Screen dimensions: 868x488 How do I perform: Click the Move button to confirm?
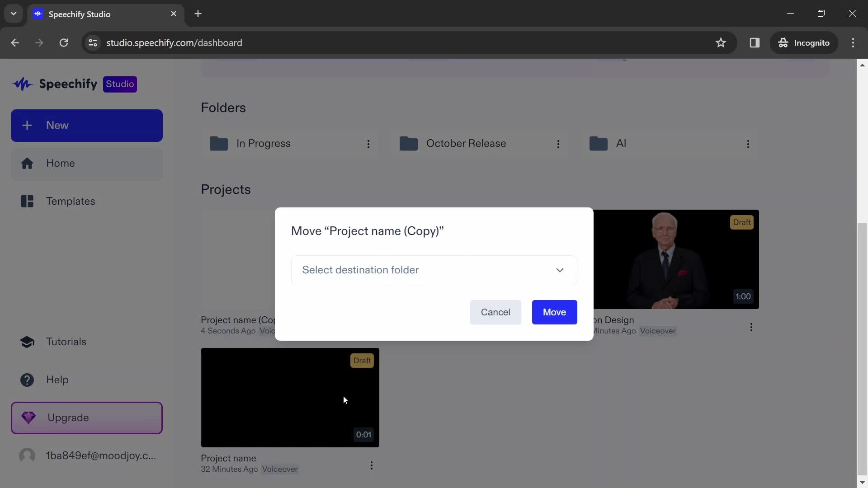pyautogui.click(x=554, y=312)
